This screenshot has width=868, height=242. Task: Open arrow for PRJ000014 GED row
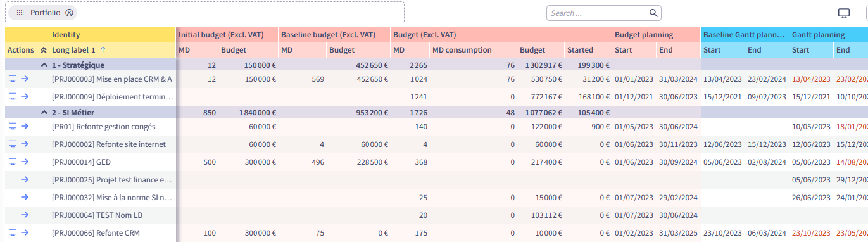point(25,162)
